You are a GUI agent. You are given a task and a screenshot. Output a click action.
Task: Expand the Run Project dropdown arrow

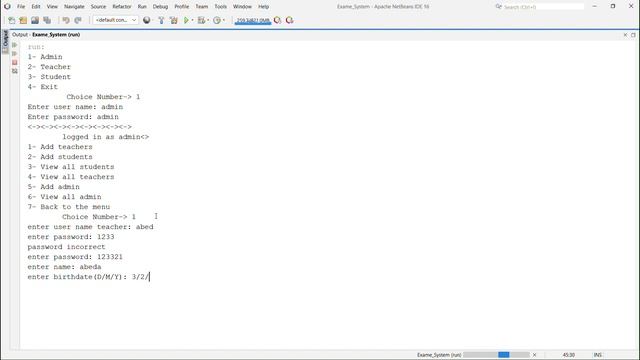pos(193,20)
